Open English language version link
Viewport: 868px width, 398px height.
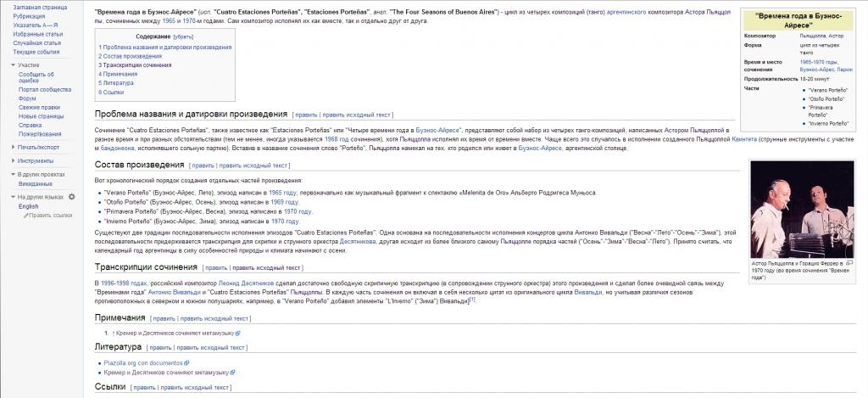[x=28, y=206]
